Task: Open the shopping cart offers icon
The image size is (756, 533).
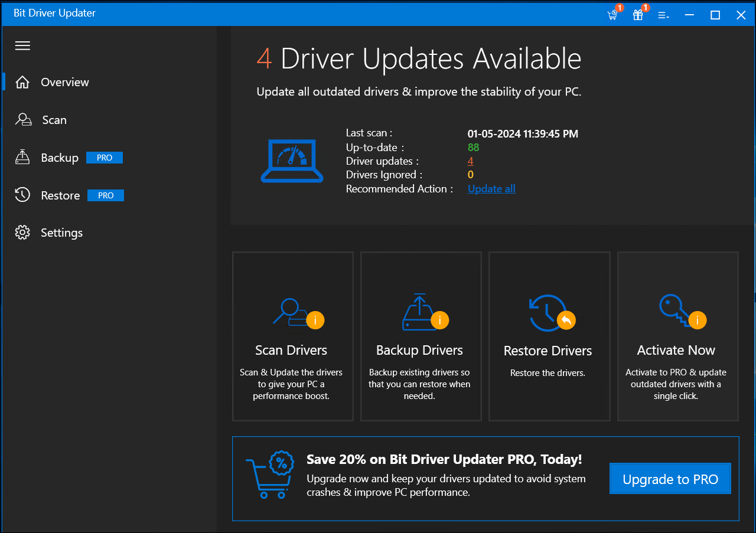Action: point(612,15)
